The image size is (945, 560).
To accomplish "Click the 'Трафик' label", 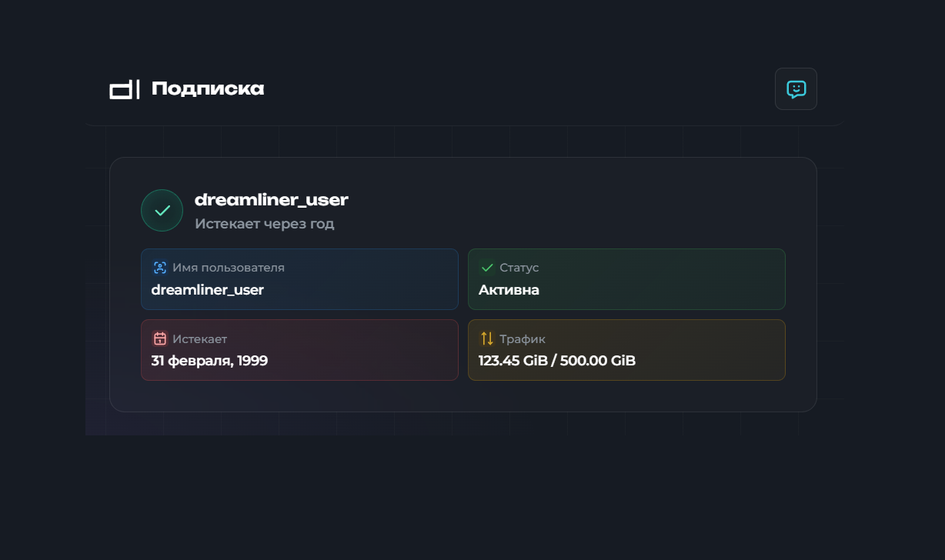I will [x=522, y=338].
